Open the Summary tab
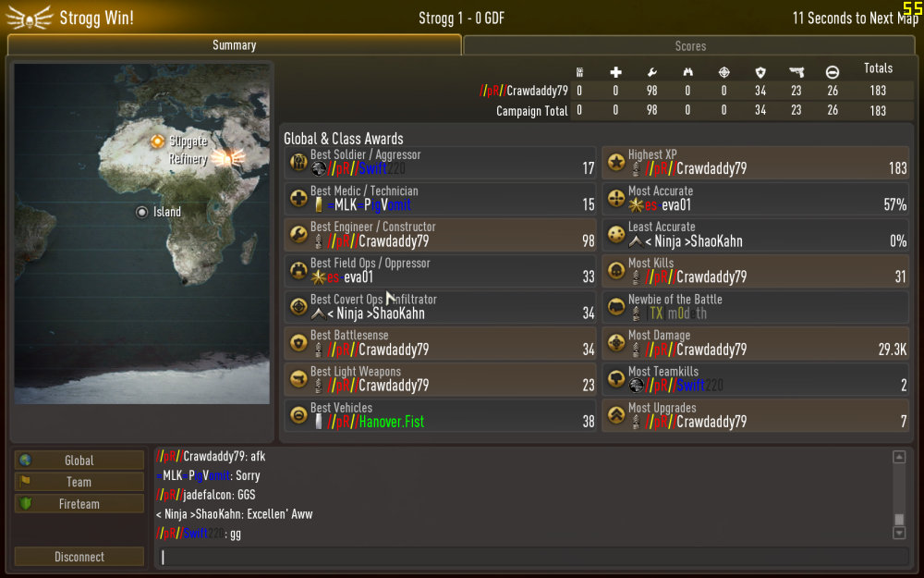The image size is (924, 578). pos(234,44)
